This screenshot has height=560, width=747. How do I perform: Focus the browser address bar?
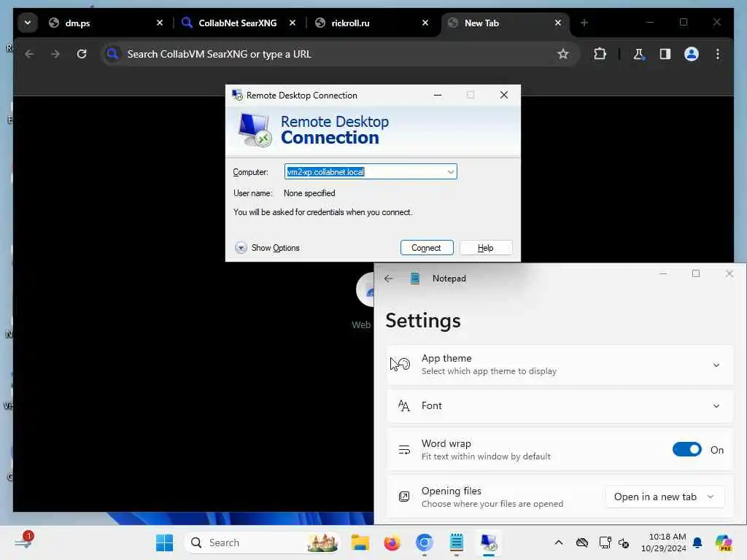tap(333, 54)
